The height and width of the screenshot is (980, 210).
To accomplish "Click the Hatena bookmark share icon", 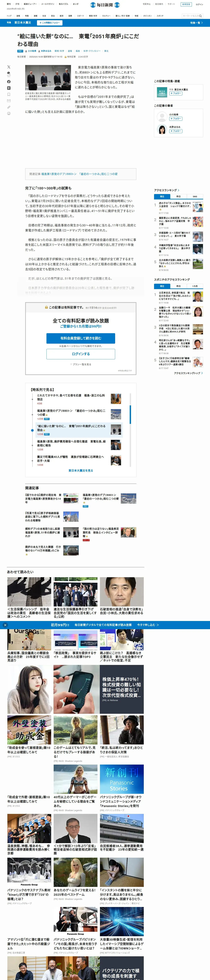I will pyautogui.click(x=9, y=88).
